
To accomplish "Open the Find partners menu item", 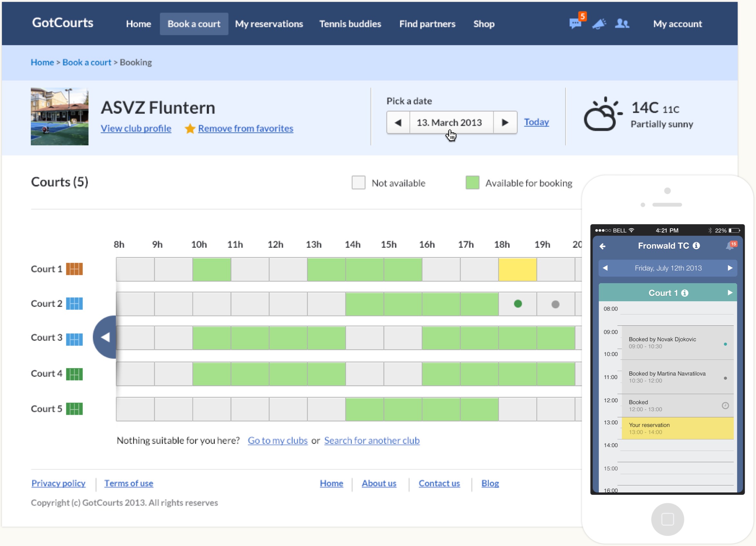I will tap(427, 24).
